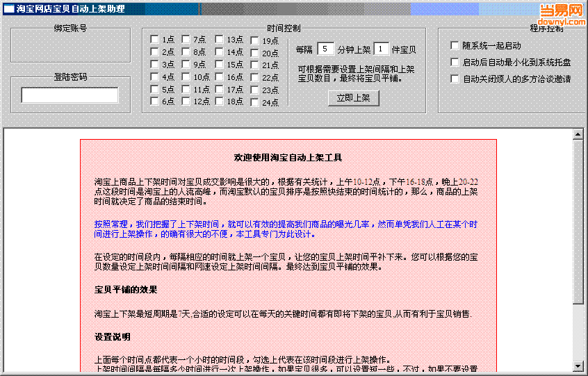Tick the 9点 checkbox

tap(186, 64)
